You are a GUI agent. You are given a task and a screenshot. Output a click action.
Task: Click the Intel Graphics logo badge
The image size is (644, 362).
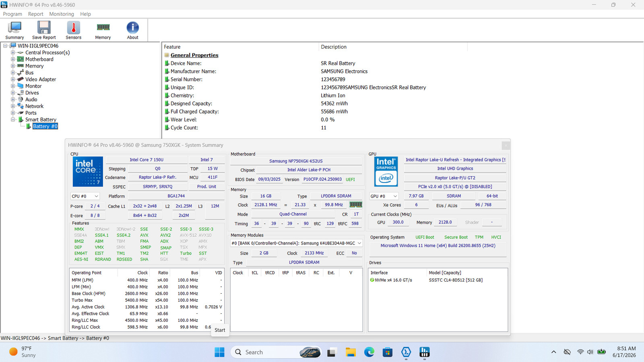(x=386, y=172)
